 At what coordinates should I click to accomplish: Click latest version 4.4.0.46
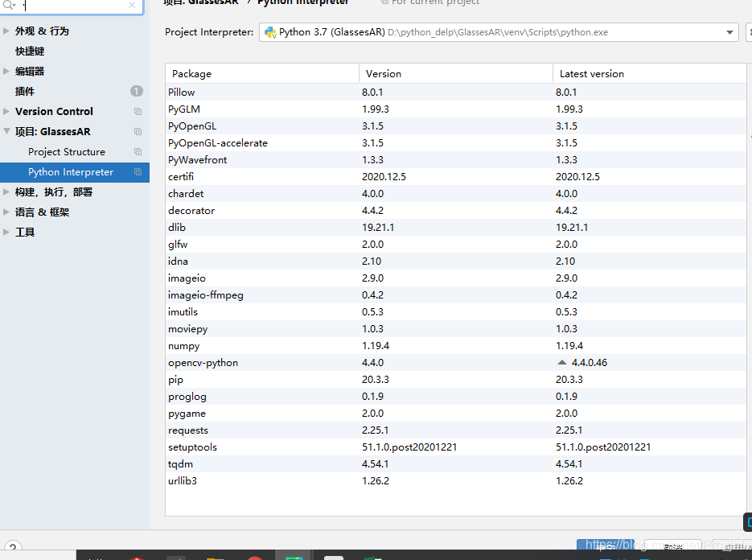(x=590, y=362)
